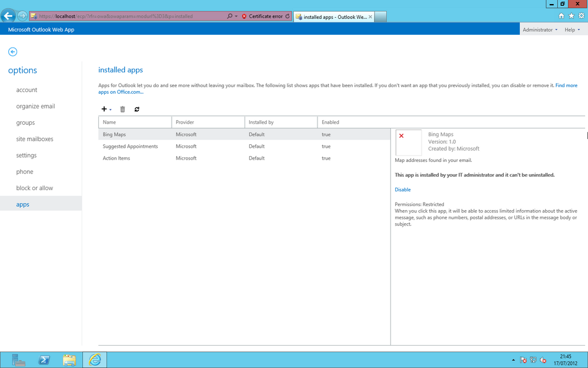Sort by Installed by column header
This screenshot has width=588, height=368.
[281, 122]
